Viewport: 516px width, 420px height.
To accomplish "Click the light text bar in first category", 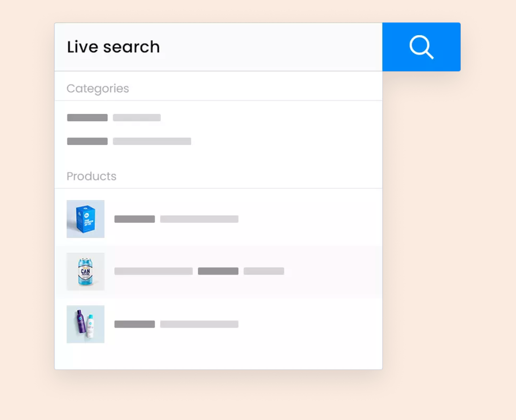I will pos(137,118).
